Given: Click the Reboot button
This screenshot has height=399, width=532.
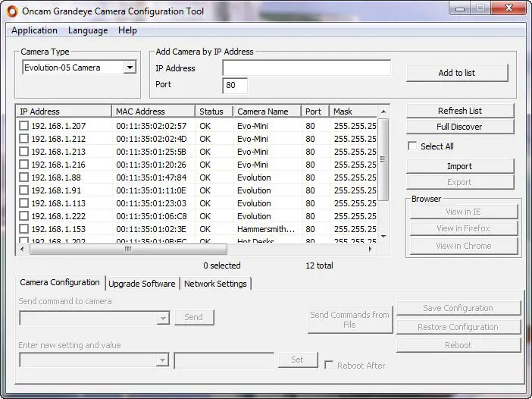Looking at the screenshot, I should coord(458,345).
